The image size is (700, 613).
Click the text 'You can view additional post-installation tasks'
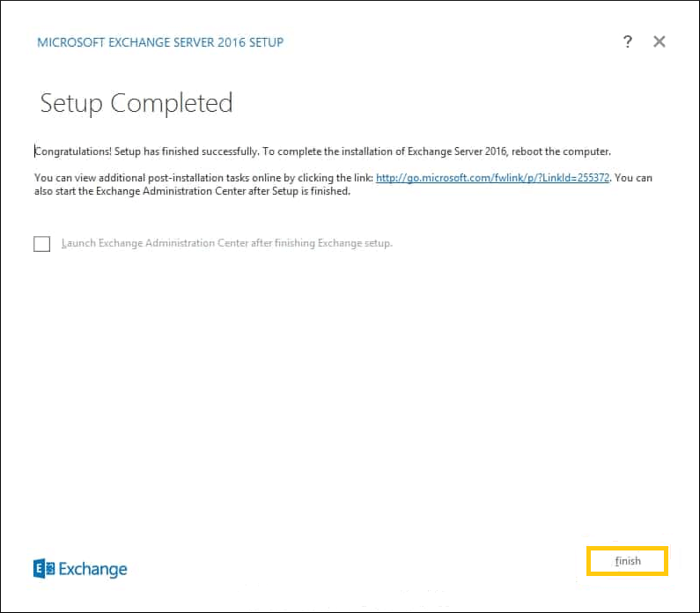coord(142,178)
